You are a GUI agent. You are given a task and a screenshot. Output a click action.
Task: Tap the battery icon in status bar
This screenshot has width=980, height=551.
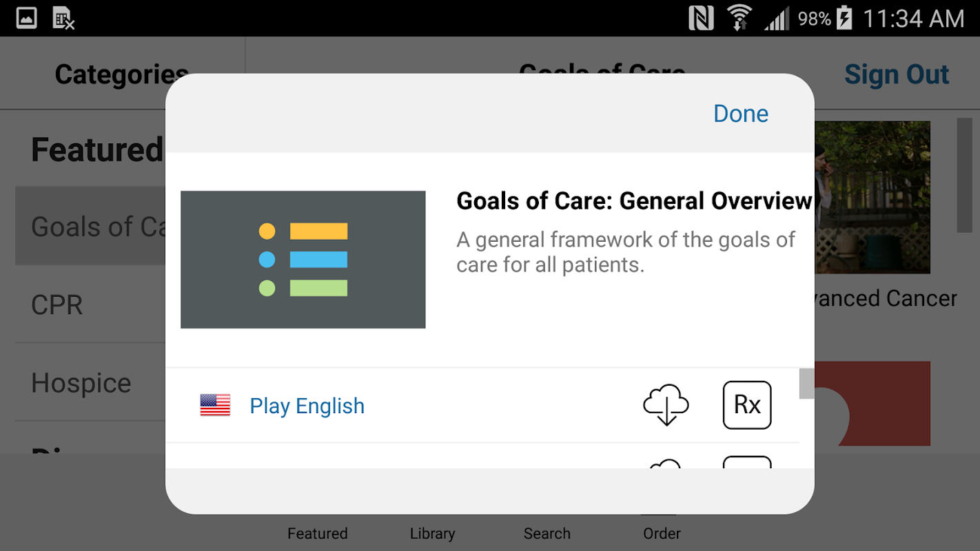pyautogui.click(x=844, y=18)
